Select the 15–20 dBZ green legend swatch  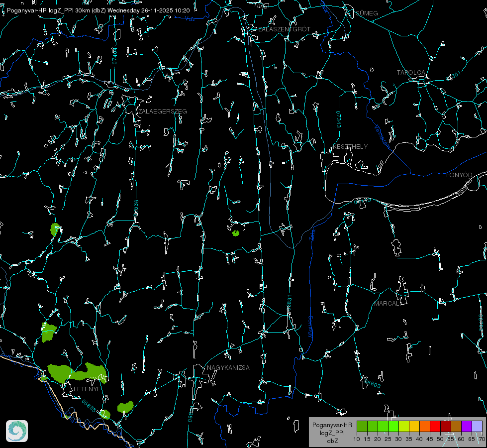coord(373,426)
